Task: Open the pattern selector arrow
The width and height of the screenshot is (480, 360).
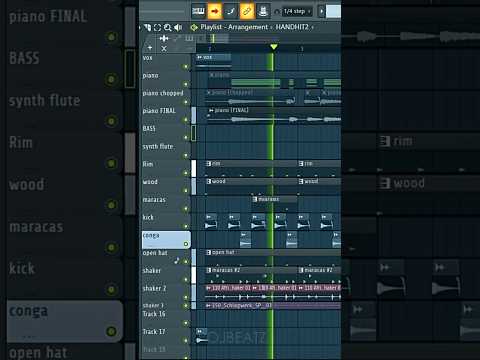Action: 321,11
